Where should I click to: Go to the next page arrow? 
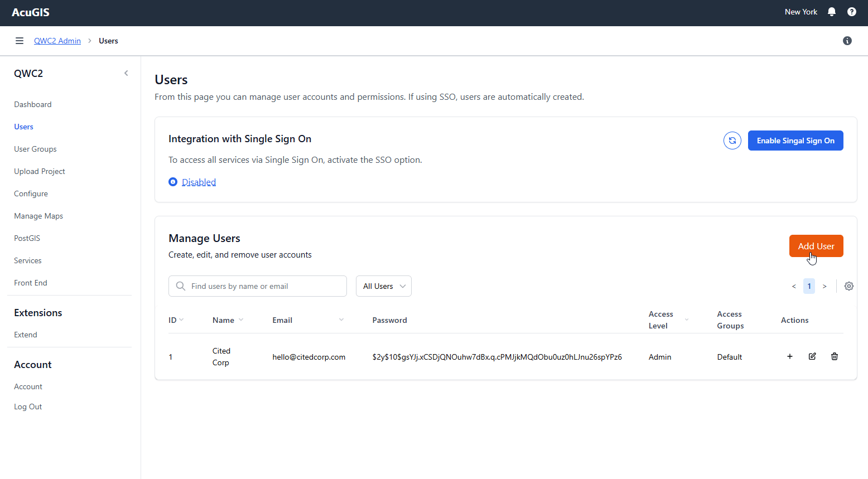(x=824, y=286)
